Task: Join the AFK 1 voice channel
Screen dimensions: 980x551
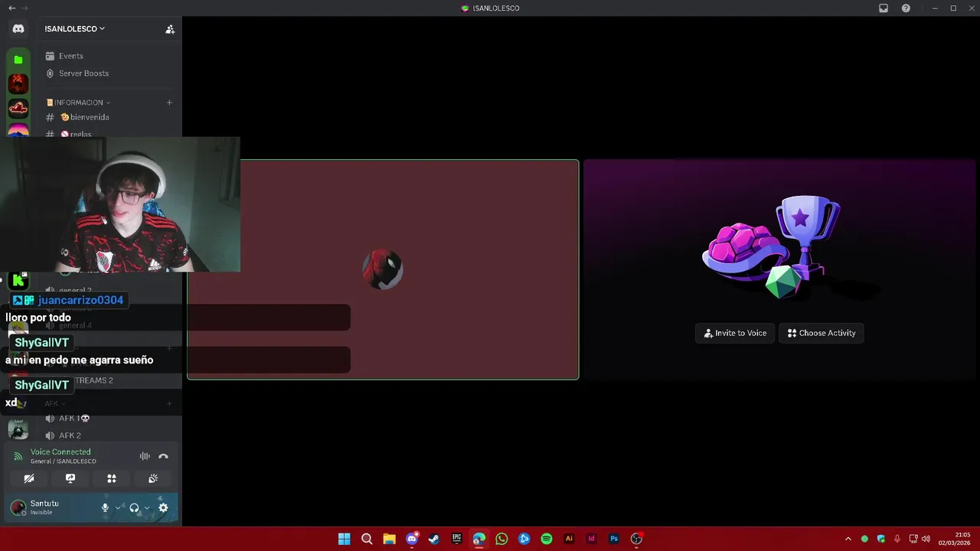Action: pos(74,419)
